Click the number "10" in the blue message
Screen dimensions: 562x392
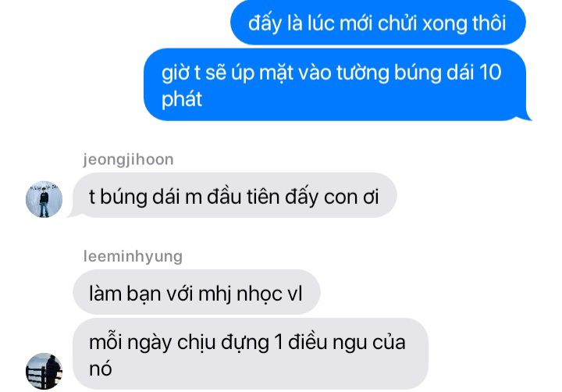click(x=490, y=73)
